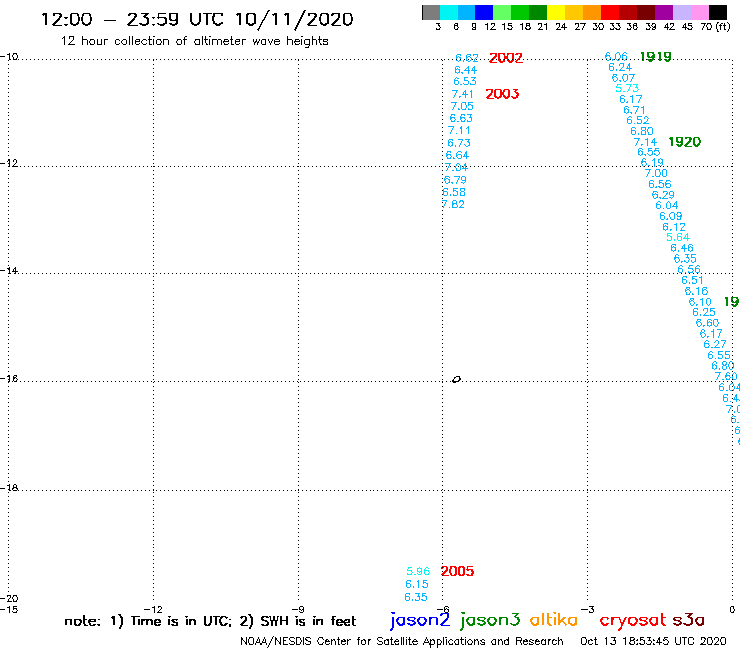The height and width of the screenshot is (650, 740).
Task: Click the yellow swatch in the color scale
Action: [x=556, y=12]
